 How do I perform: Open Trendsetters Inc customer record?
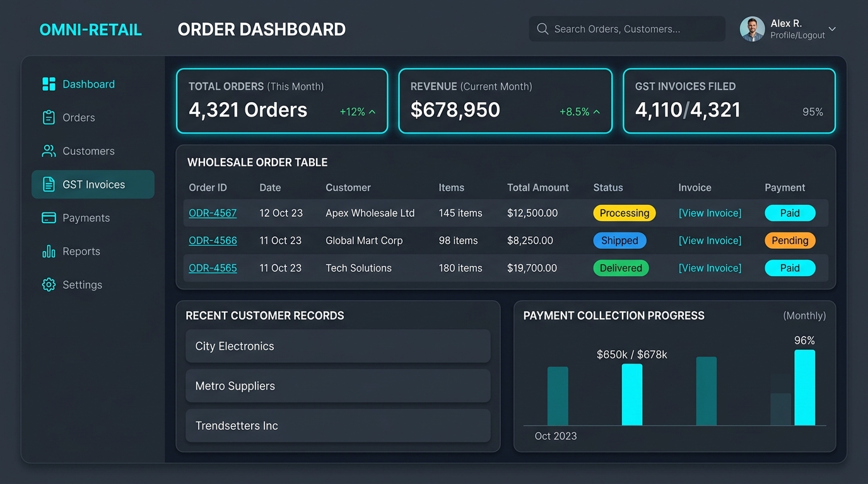[337, 425]
